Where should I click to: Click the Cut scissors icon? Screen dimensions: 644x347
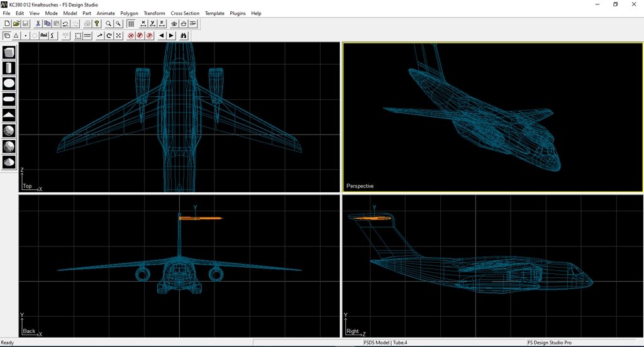38,23
